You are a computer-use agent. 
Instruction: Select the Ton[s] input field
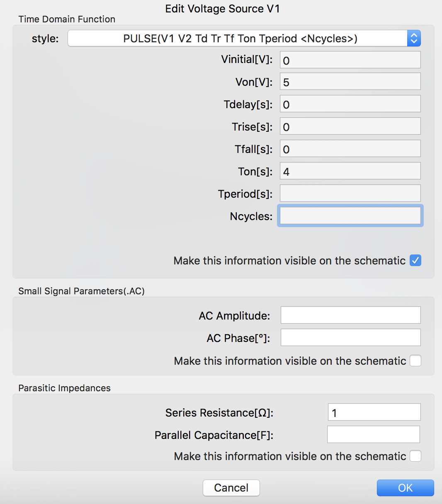pos(350,171)
